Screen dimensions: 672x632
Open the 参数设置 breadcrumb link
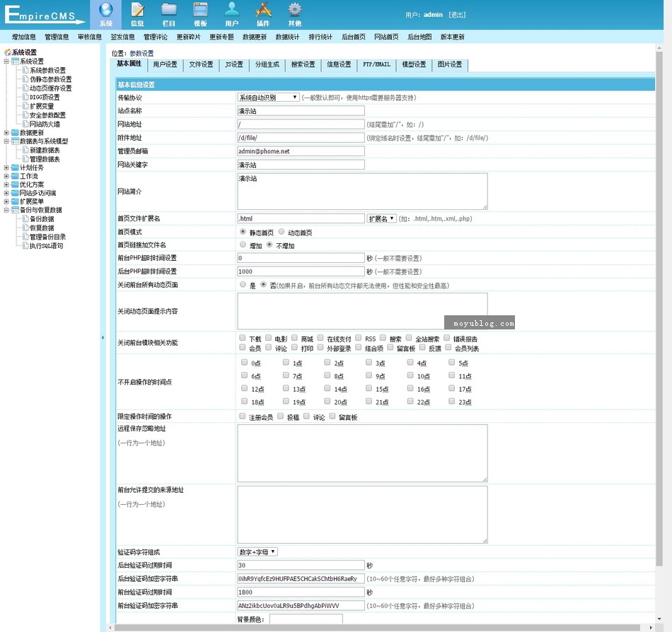coord(141,53)
